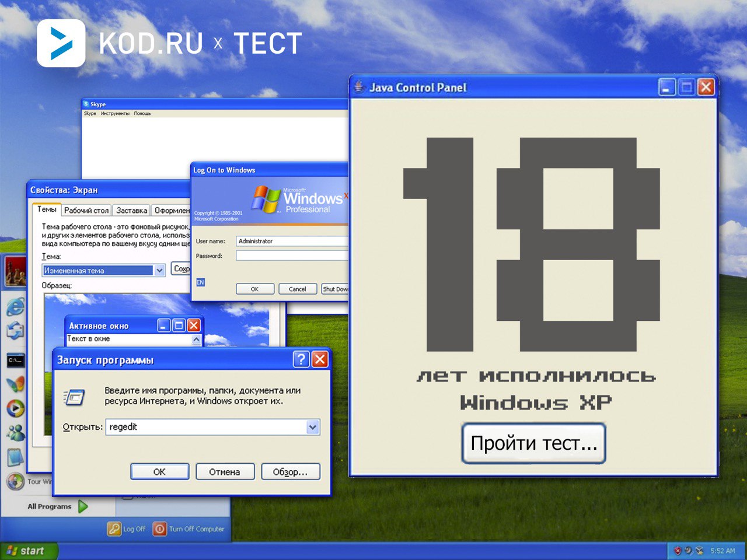This screenshot has width=747, height=560.
Task: Open Internet Explorer in Start menu
Action: (x=15, y=306)
